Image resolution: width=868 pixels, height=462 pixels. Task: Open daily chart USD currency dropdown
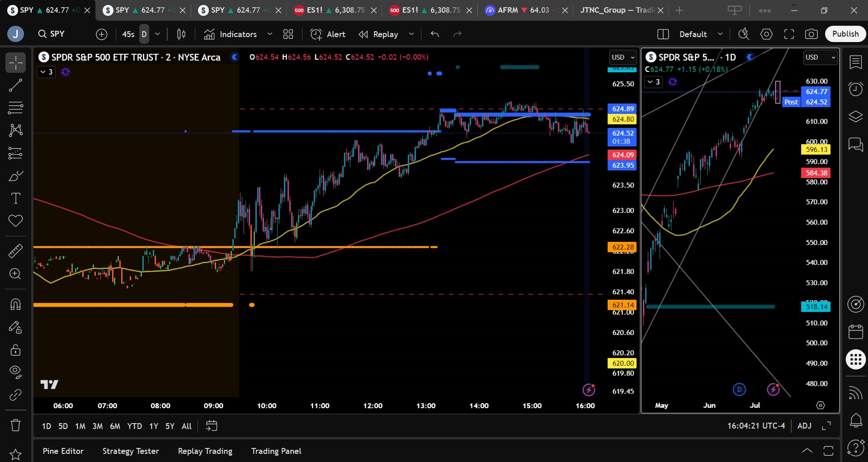click(820, 57)
